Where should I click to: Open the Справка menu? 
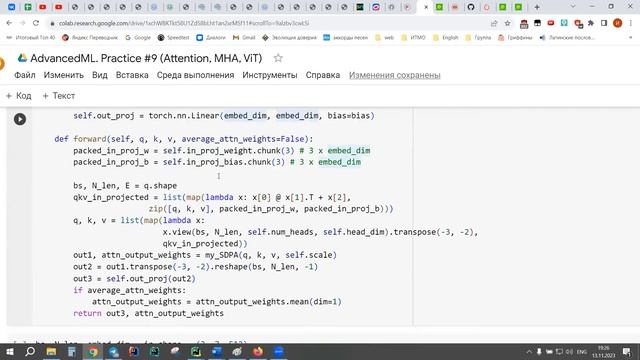(323, 75)
